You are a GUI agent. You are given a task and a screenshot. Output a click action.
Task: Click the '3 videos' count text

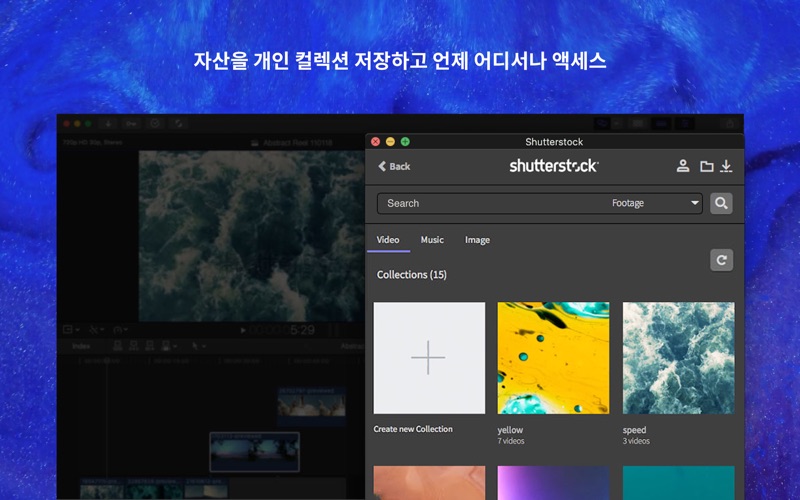(x=636, y=441)
